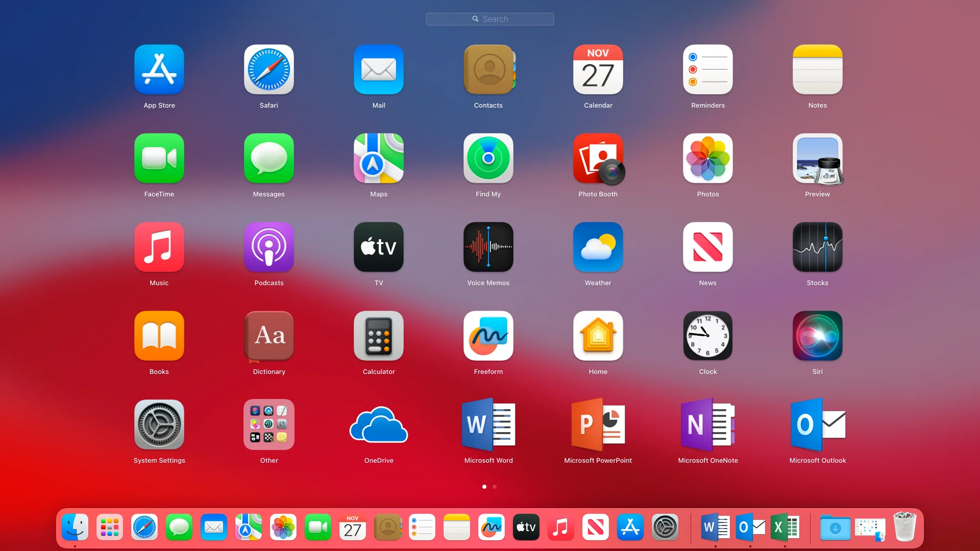Open the Calculator app
Screen dimensions: 980x551
[379, 336]
